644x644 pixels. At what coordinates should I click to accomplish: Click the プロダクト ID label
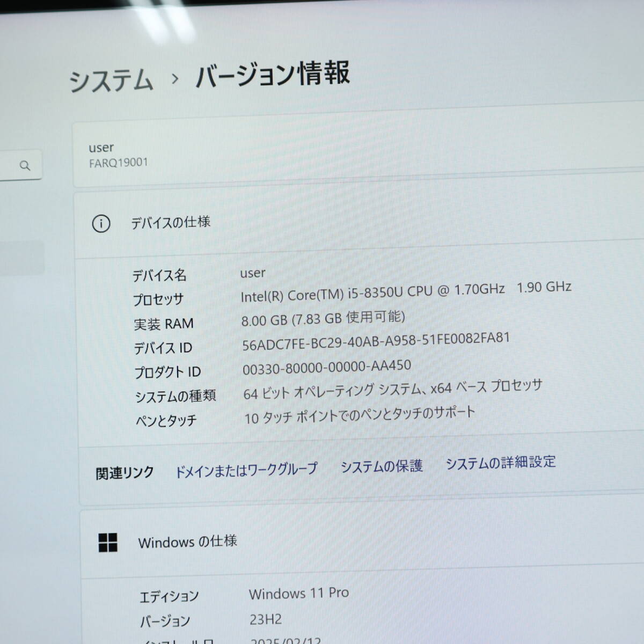pos(167,372)
